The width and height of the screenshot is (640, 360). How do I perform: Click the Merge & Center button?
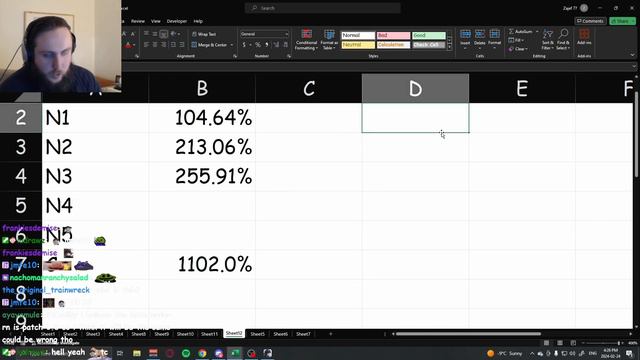(x=209, y=45)
